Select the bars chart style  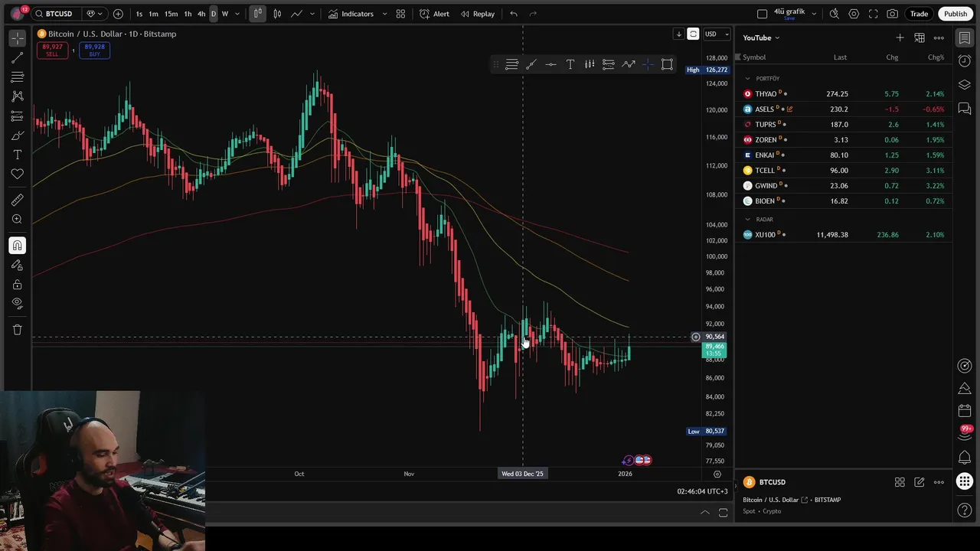257,14
